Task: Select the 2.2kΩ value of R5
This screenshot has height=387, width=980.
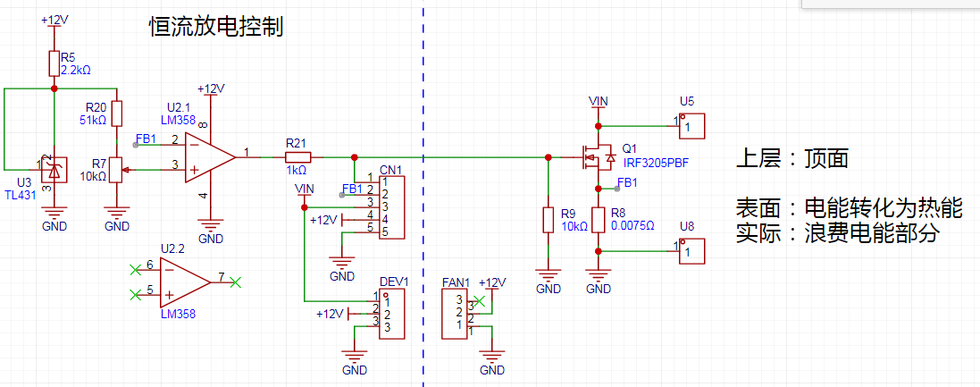Action: [76, 70]
